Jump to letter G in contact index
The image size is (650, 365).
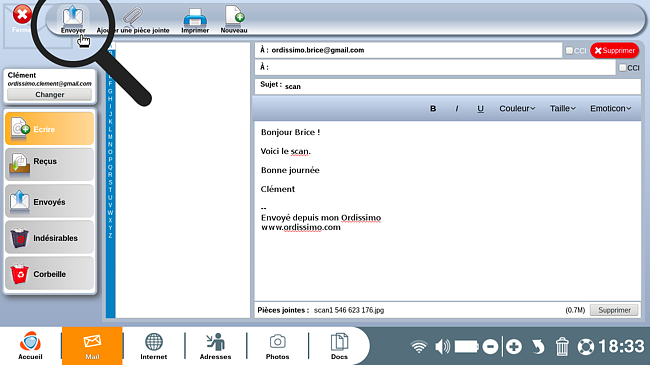110,91
